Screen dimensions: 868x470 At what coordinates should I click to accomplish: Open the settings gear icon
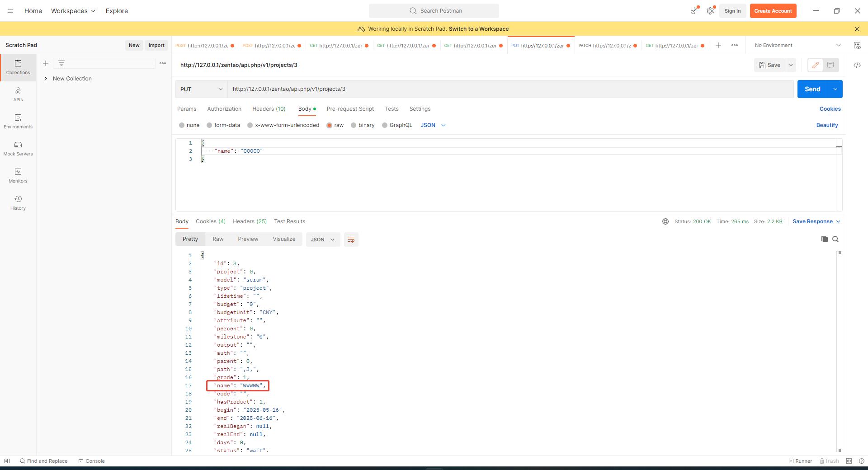(710, 11)
